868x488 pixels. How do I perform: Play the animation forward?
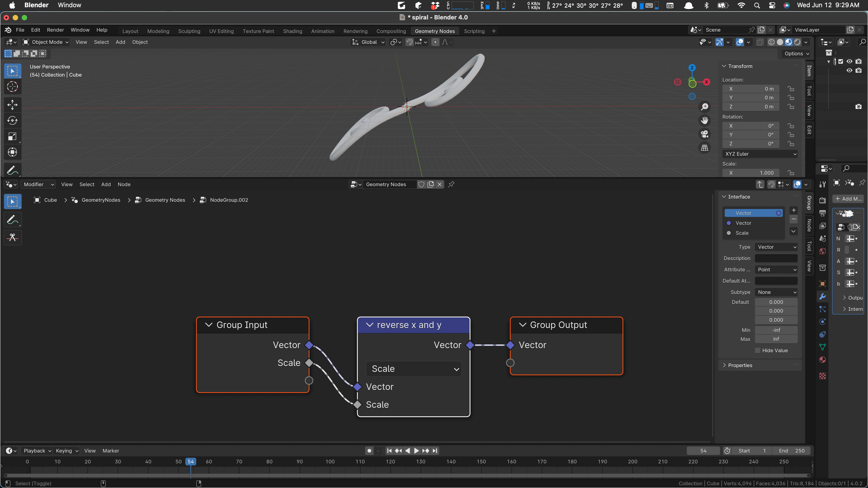[x=416, y=451]
